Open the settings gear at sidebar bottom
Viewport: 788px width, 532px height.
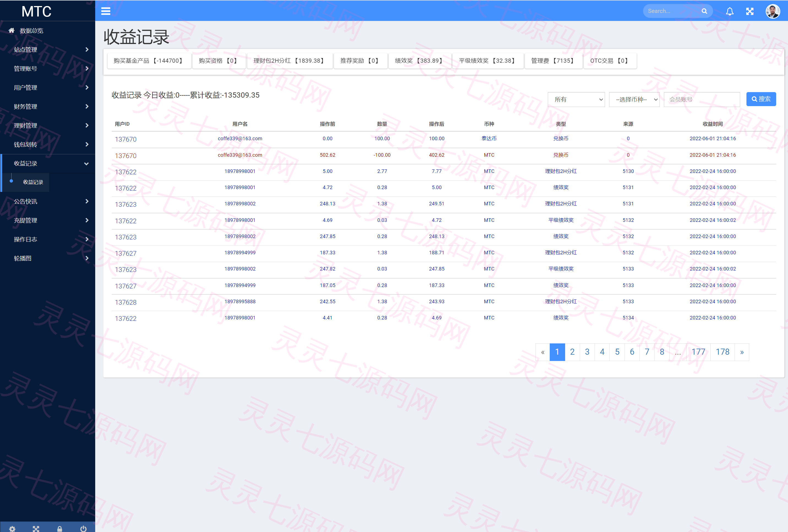tap(12, 529)
